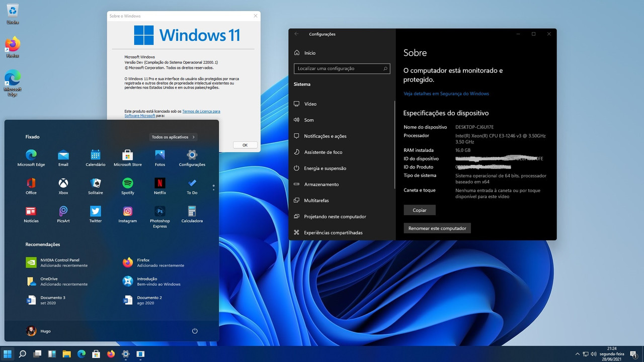Screen dimensions: 644x362
Task: Select the Microsoft Edge desktop shortcut
Action: [13, 83]
